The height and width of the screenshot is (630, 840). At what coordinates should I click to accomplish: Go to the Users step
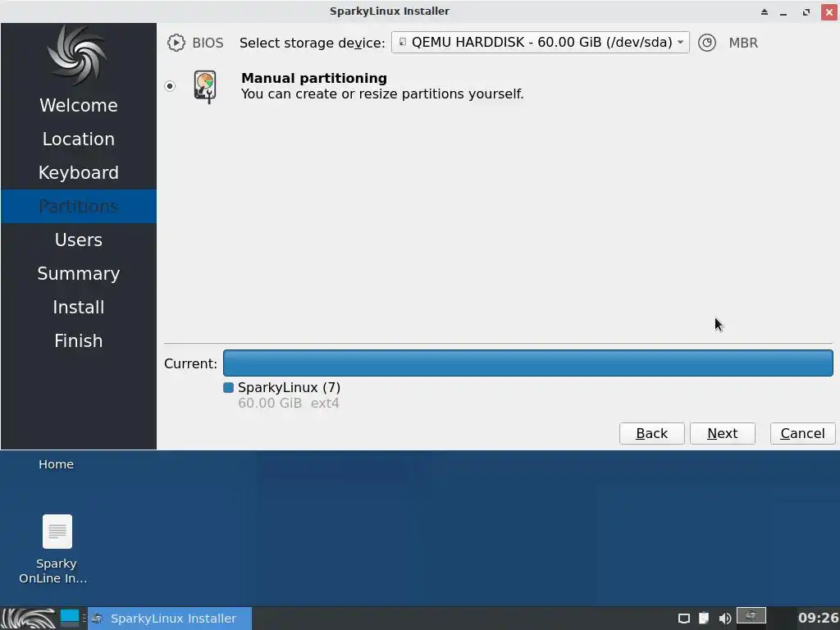click(78, 240)
